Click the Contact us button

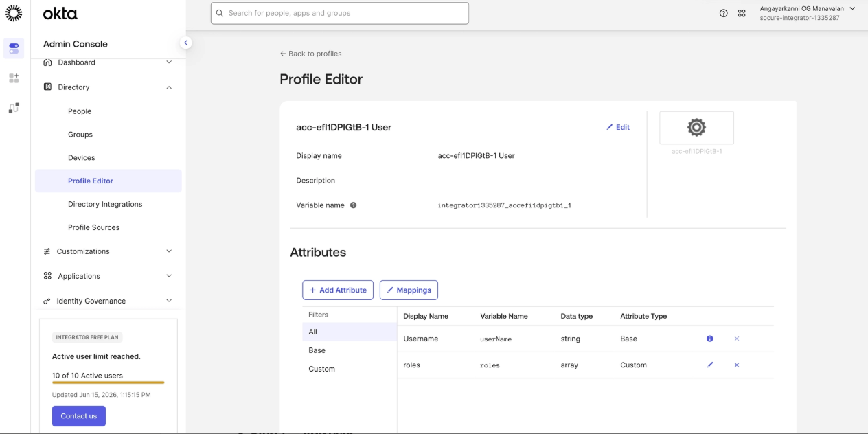(79, 416)
